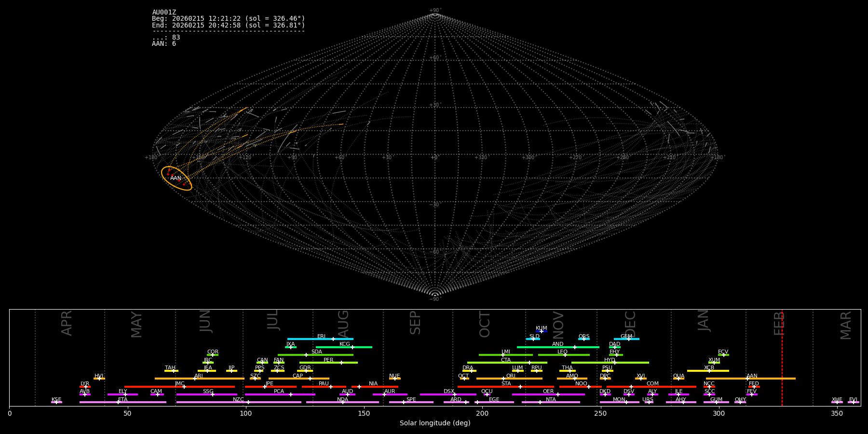Image resolution: width=868 pixels, height=434 pixels.
Task: Click the LMI shower label
Action: pos(506,352)
